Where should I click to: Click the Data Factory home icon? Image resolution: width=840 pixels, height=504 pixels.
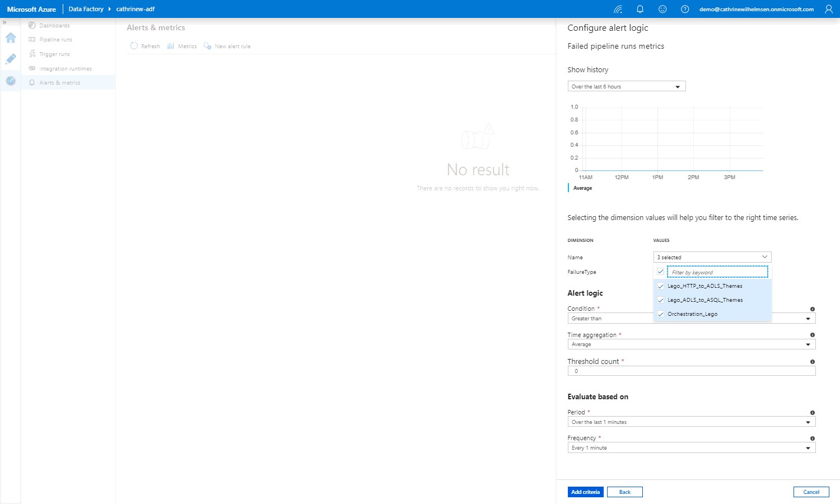point(11,38)
